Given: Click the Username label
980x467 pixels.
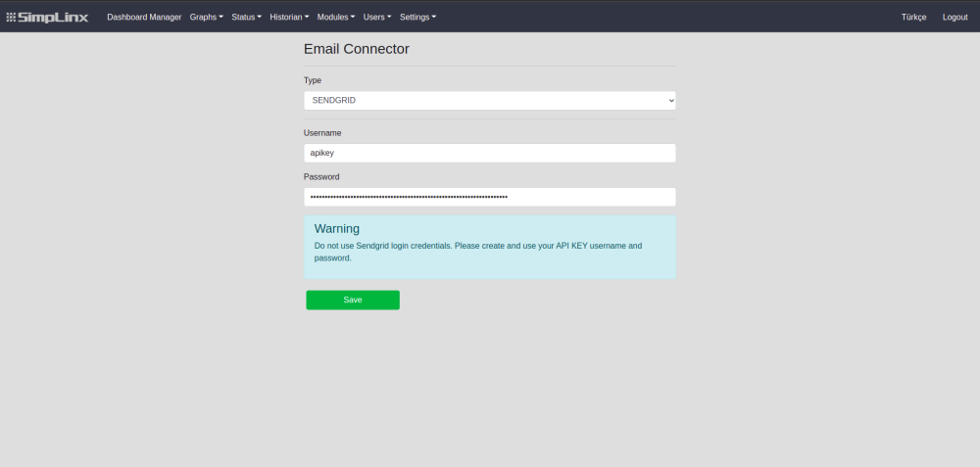Looking at the screenshot, I should (322, 132).
